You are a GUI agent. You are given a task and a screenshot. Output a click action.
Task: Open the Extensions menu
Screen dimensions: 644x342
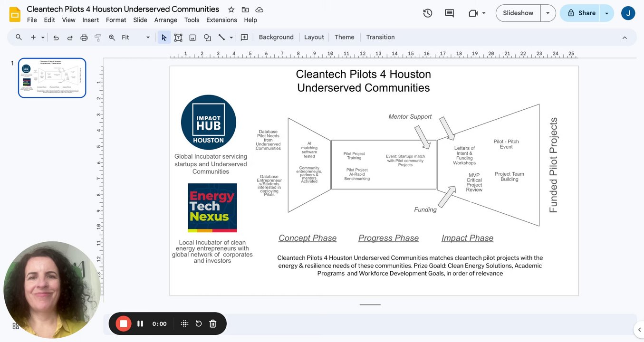pyautogui.click(x=221, y=20)
